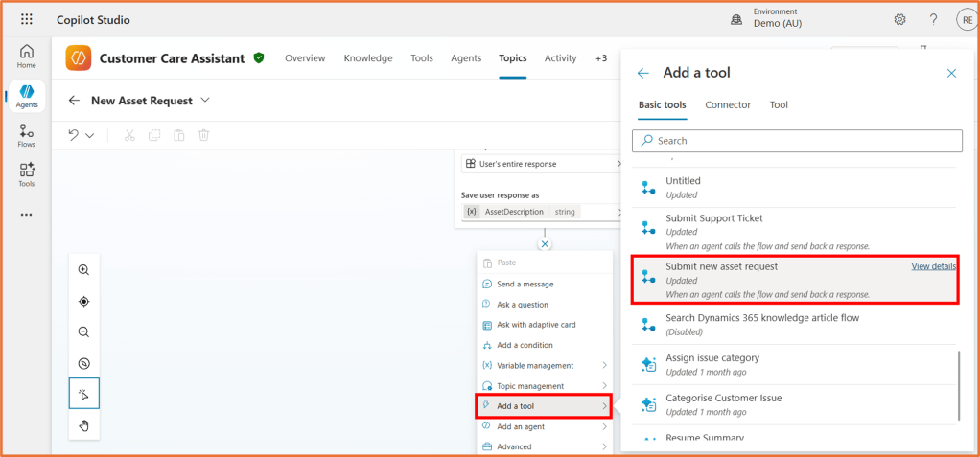Viewport: 980px width, 457px height.
Task: Zoom out on the canvas
Action: coord(83,332)
